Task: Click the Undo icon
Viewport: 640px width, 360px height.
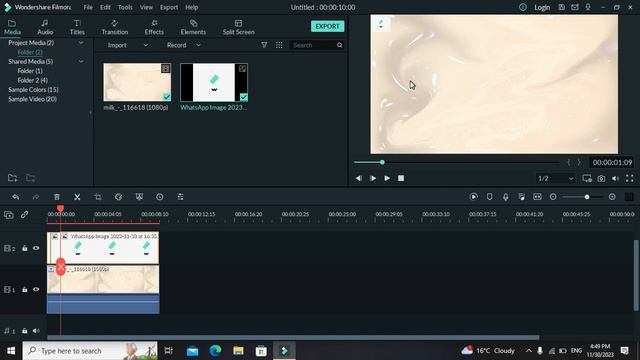Action: click(16, 197)
